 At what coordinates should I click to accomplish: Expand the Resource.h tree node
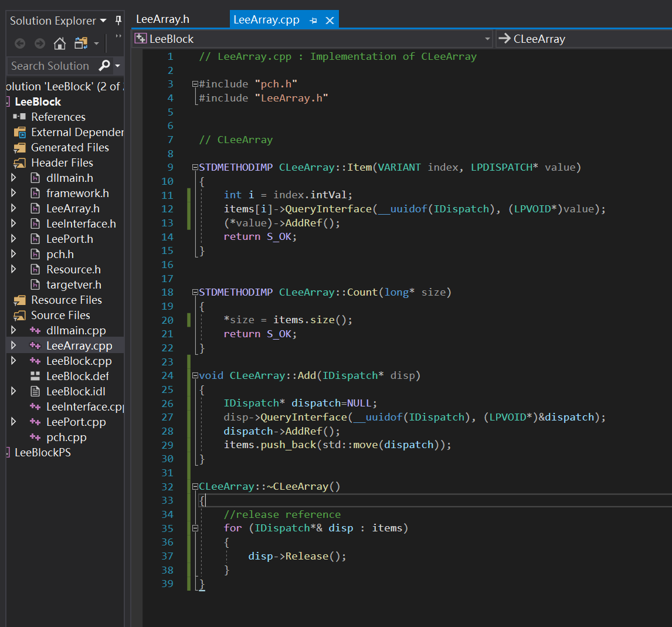13,269
